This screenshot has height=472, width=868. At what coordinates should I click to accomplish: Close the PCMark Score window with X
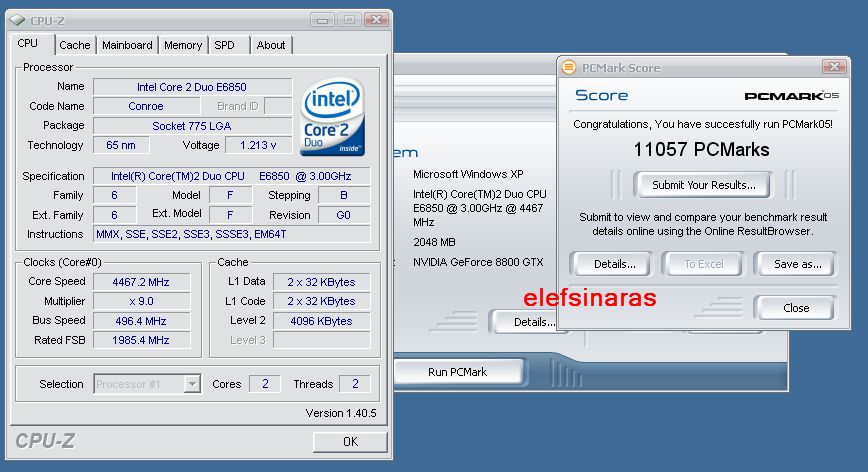click(x=834, y=67)
